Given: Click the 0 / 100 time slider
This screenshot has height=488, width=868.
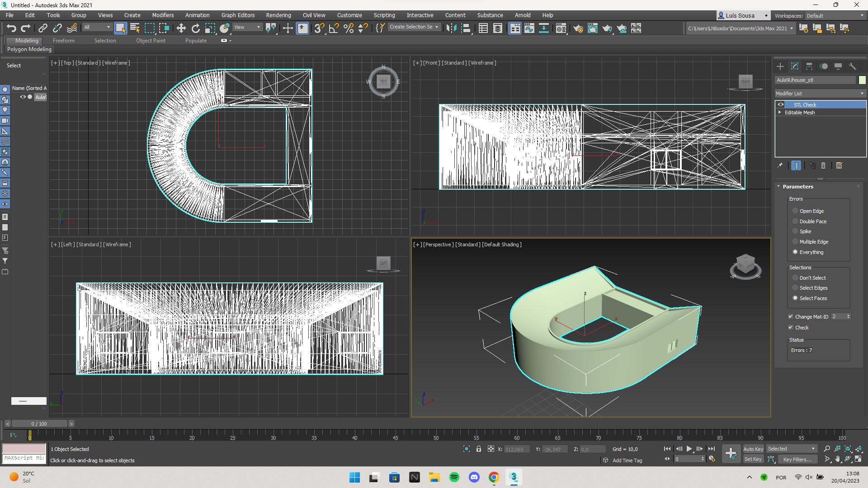Looking at the screenshot, I should click(x=39, y=424).
